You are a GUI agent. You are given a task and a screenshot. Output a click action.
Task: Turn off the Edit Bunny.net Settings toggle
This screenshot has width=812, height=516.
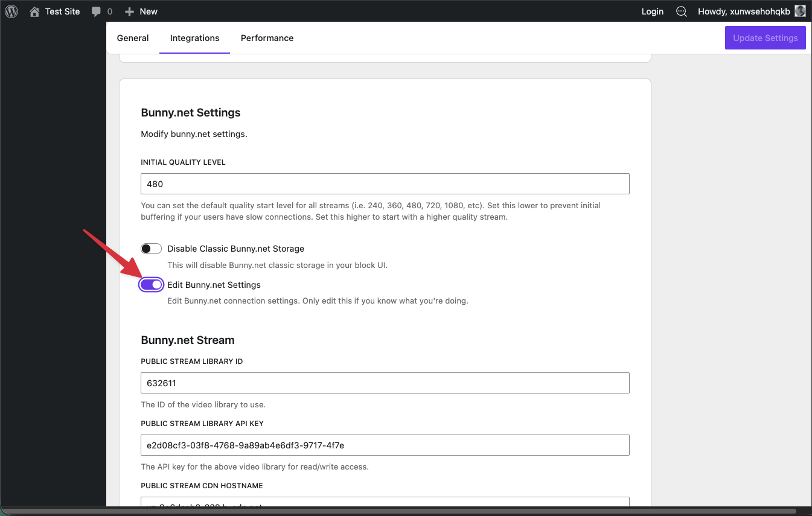coord(151,284)
